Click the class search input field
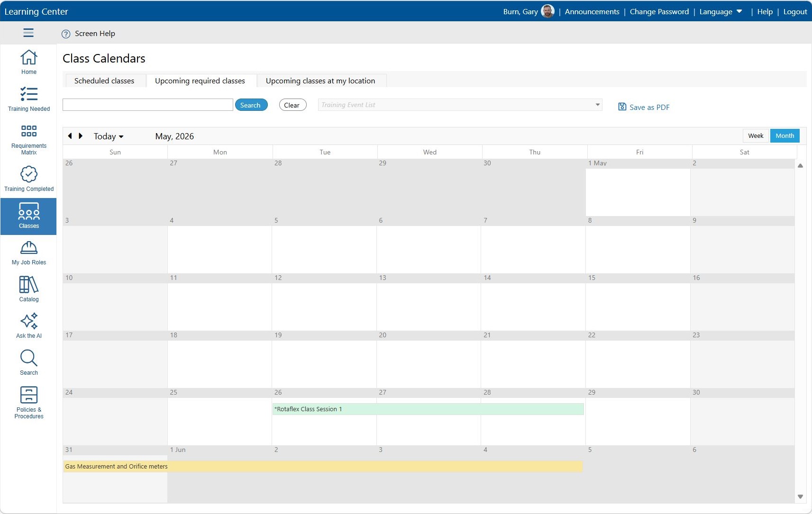 click(148, 105)
